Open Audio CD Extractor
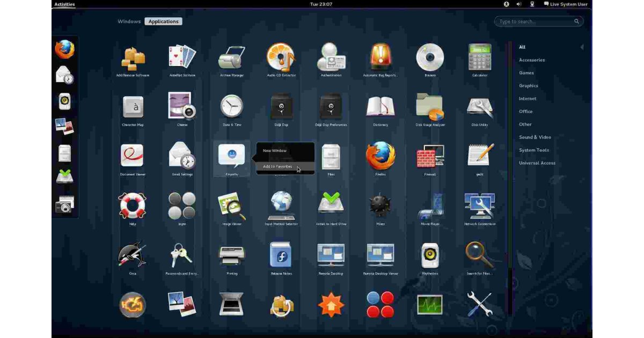644x338 pixels. pos(281,58)
